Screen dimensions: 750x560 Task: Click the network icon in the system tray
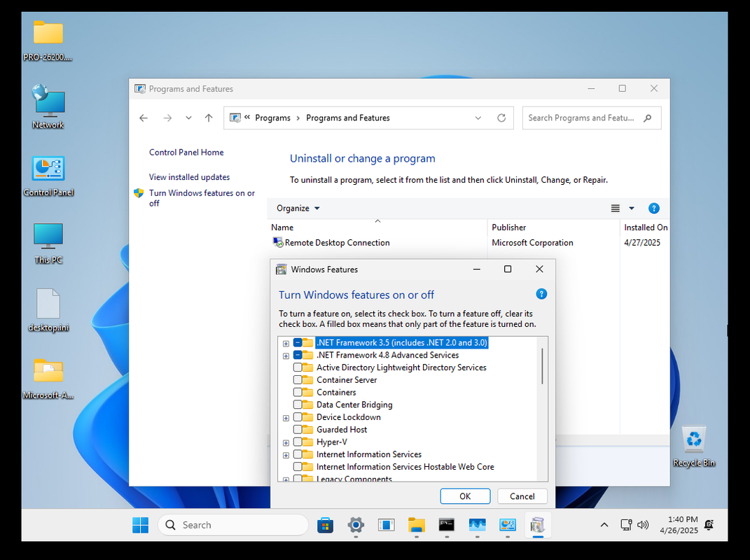click(626, 525)
